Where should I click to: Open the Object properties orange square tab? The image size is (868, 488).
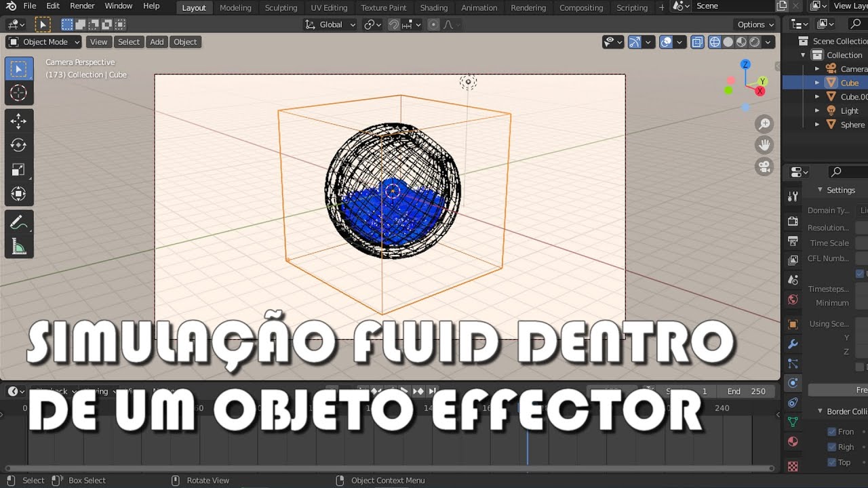pos(793,325)
